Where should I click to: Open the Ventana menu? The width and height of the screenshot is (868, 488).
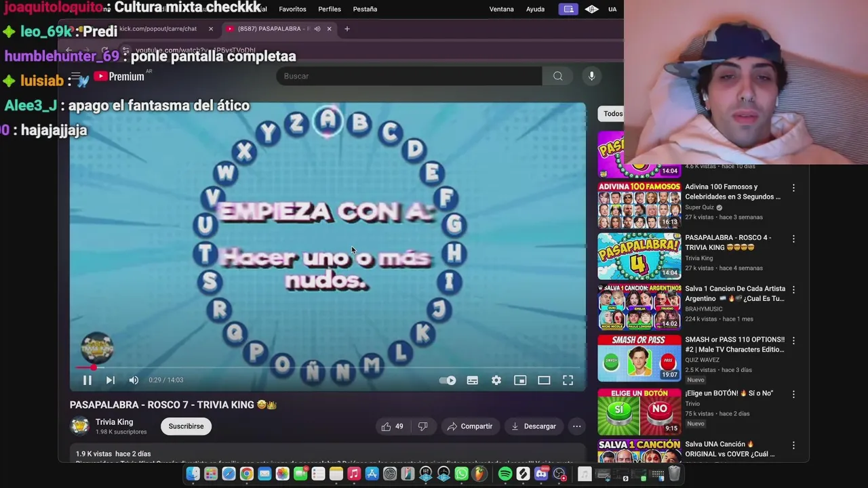coord(502,9)
